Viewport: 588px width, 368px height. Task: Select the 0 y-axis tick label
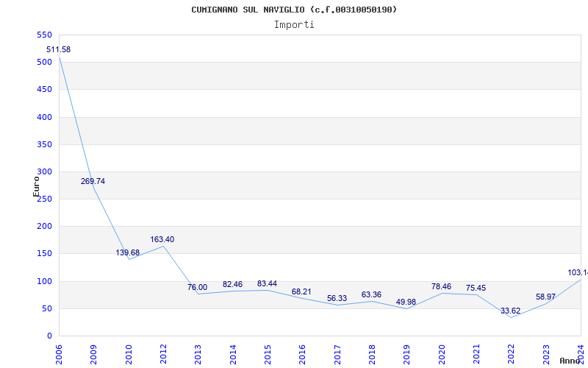[x=49, y=336]
